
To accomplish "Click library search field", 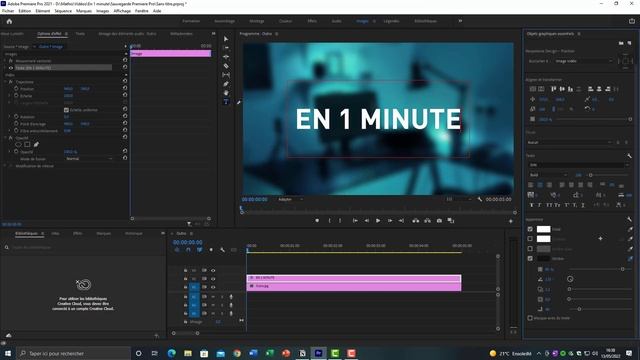I will click(x=84, y=247).
